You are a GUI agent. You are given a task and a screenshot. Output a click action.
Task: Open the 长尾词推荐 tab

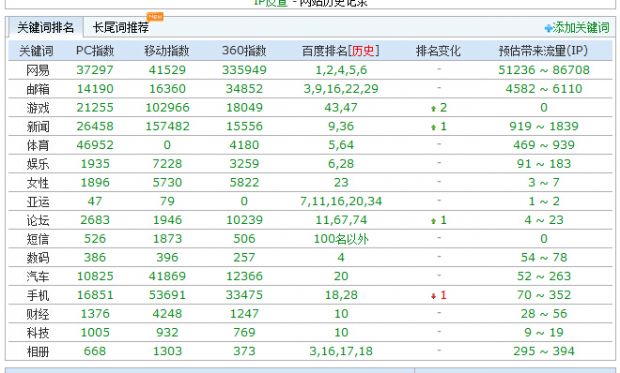121,28
